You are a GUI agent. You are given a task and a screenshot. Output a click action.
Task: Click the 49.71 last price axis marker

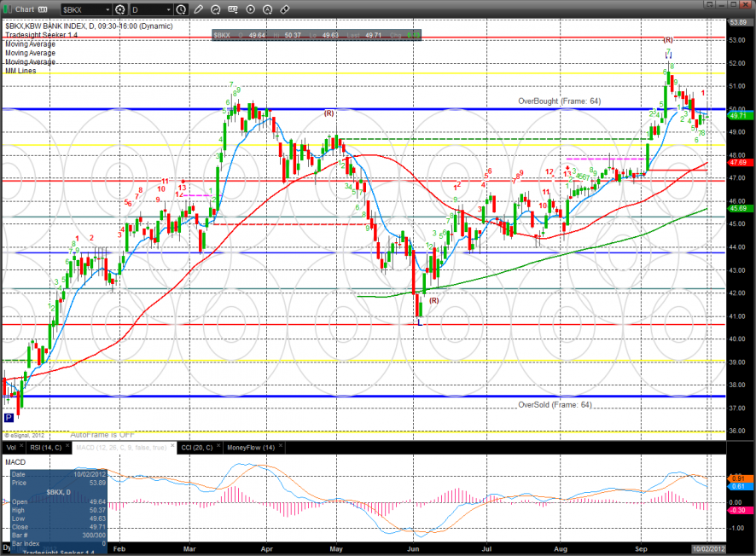(x=740, y=116)
